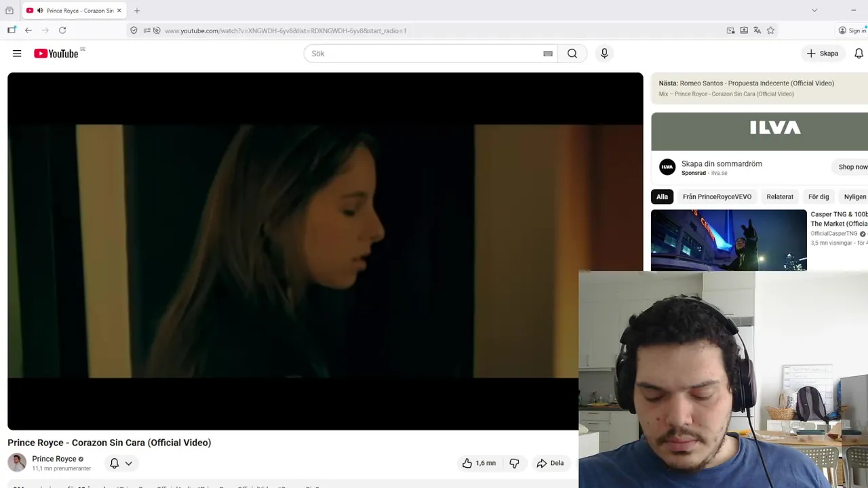Open site permissions icon in address bar
The width and height of the screenshot is (868, 488).
pyautogui.click(x=146, y=30)
